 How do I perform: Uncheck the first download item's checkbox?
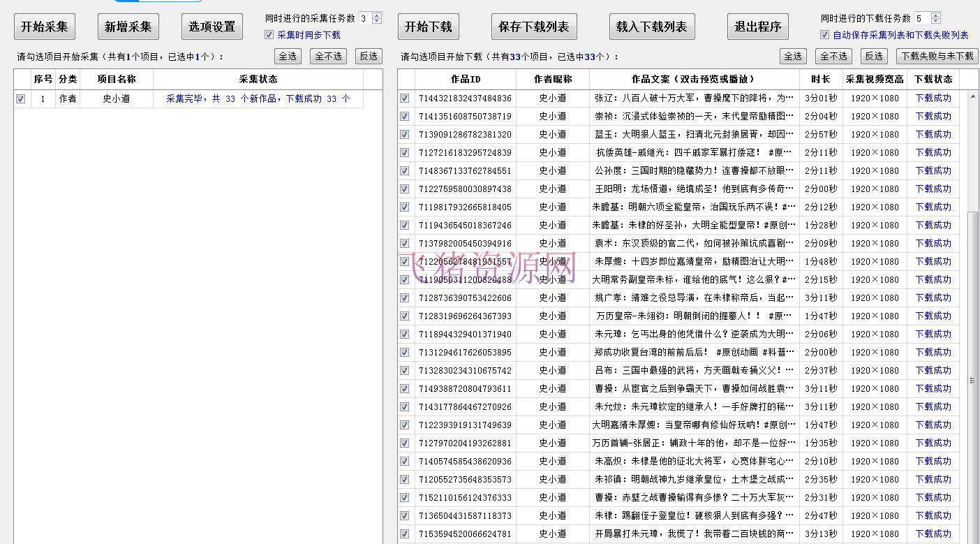click(405, 98)
